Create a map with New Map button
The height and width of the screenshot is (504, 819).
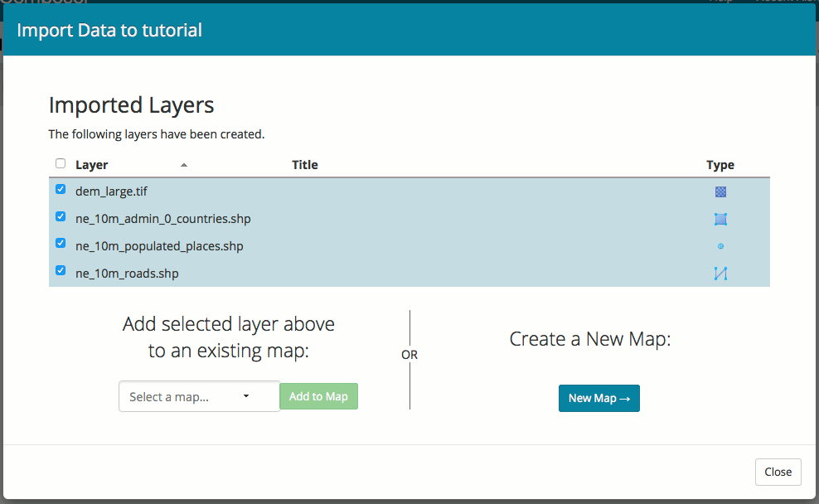[x=598, y=398]
